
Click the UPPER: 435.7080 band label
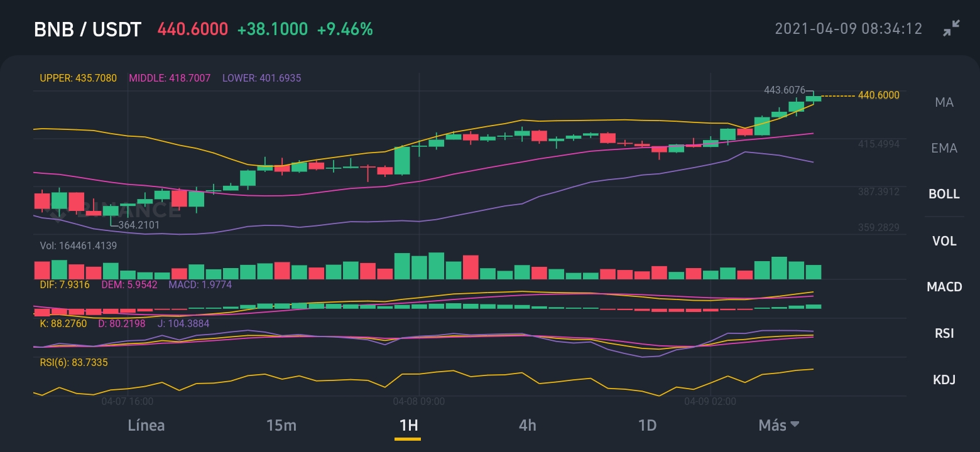point(78,78)
